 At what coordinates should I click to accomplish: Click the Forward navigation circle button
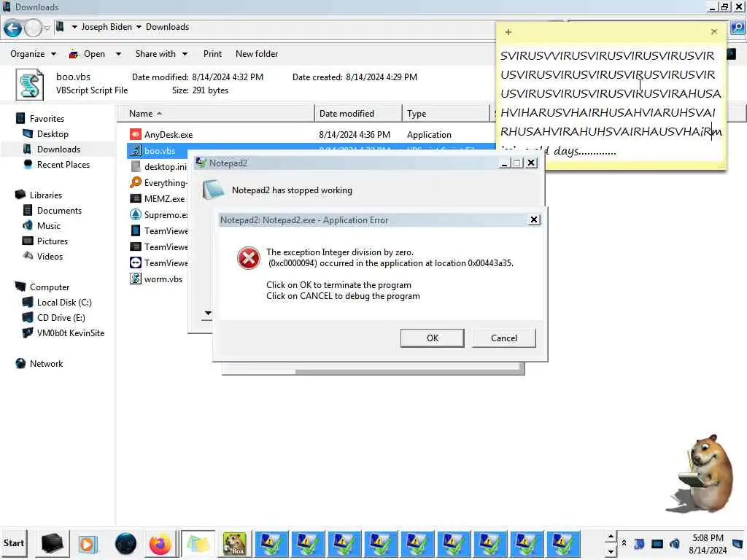point(33,28)
